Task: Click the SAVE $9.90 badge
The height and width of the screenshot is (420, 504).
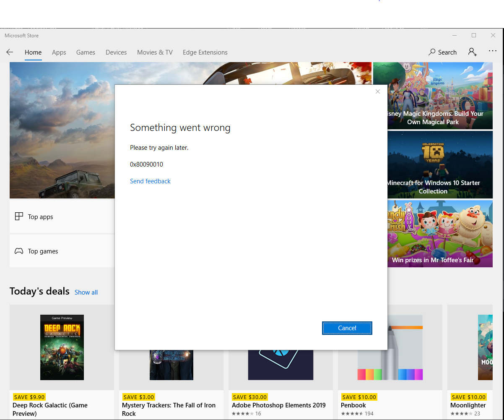Action: point(29,397)
